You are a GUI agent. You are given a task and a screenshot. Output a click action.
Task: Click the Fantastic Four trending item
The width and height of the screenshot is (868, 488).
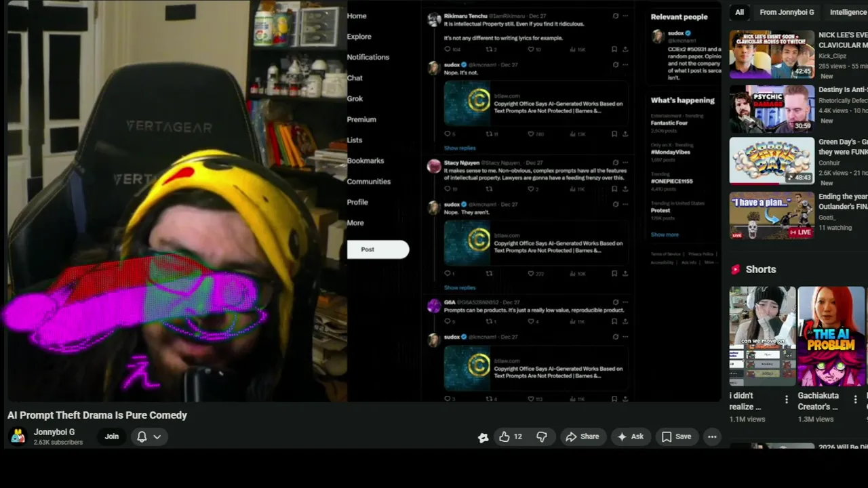pyautogui.click(x=669, y=123)
